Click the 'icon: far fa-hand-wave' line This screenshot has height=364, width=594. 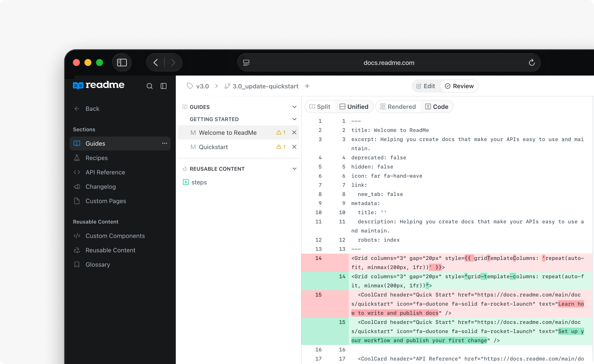387,176
